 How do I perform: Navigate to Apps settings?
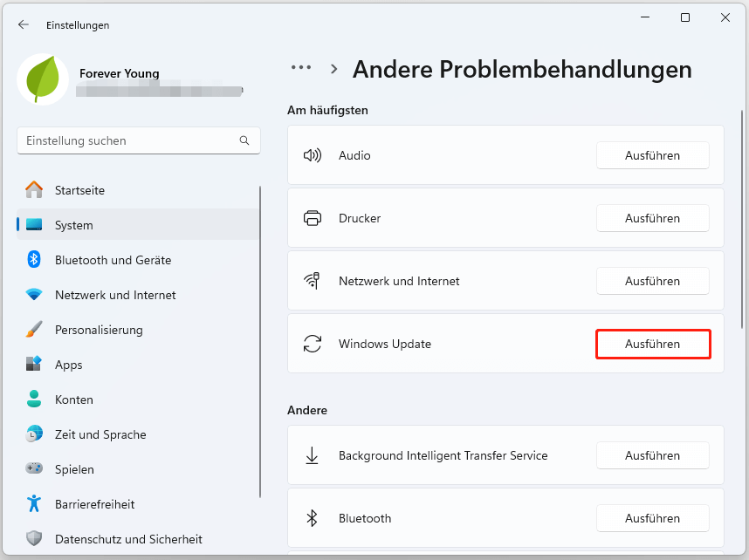click(x=68, y=365)
